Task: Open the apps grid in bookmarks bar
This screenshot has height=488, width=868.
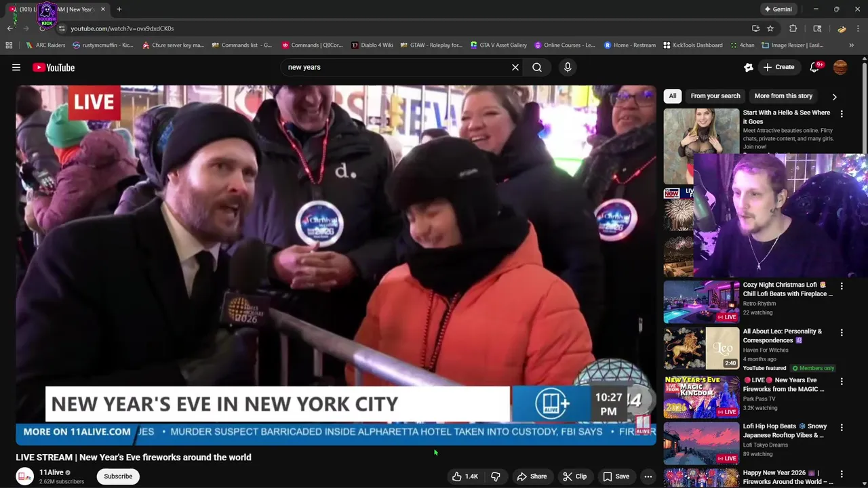Action: coord(9,45)
